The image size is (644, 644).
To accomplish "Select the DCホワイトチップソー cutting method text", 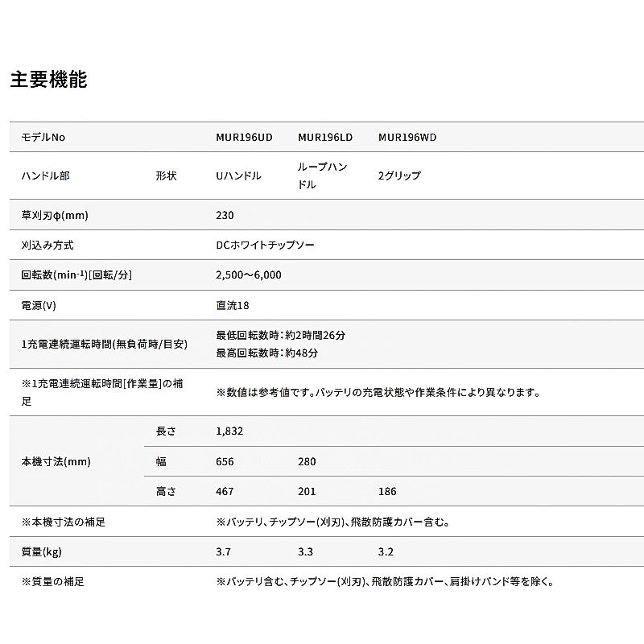I will pyautogui.click(x=265, y=245).
